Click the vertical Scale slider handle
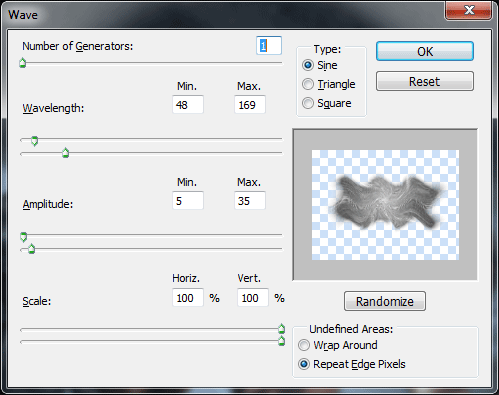The width and height of the screenshot is (499, 395). point(281,341)
